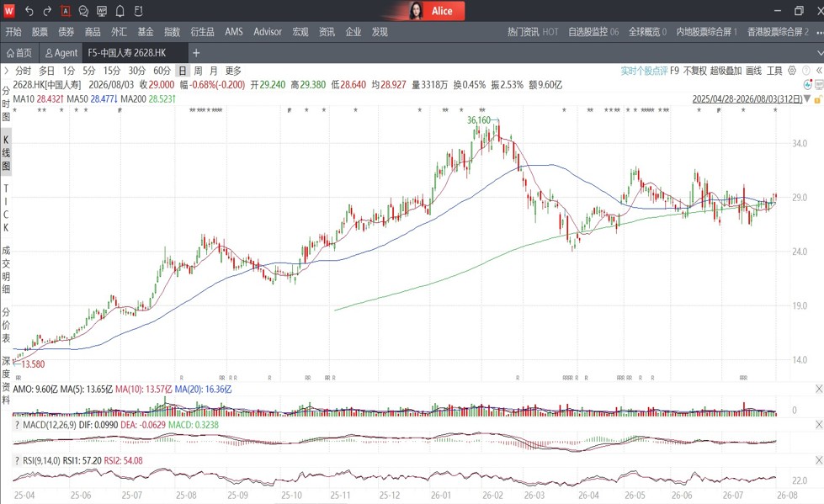Open the 股票 menu
This screenshot has height=504, width=824.
click(x=40, y=32)
